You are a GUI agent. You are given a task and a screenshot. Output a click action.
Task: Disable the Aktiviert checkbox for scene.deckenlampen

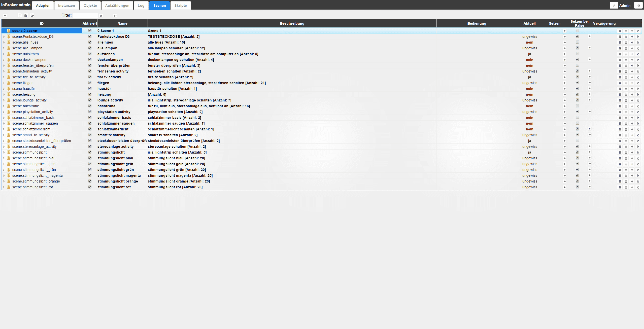click(x=90, y=60)
